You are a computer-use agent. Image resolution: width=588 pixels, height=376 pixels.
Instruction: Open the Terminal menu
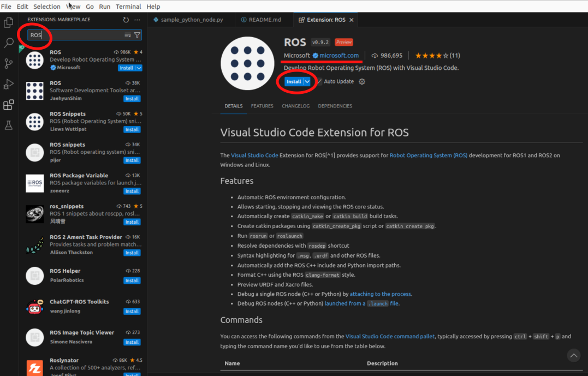click(128, 7)
